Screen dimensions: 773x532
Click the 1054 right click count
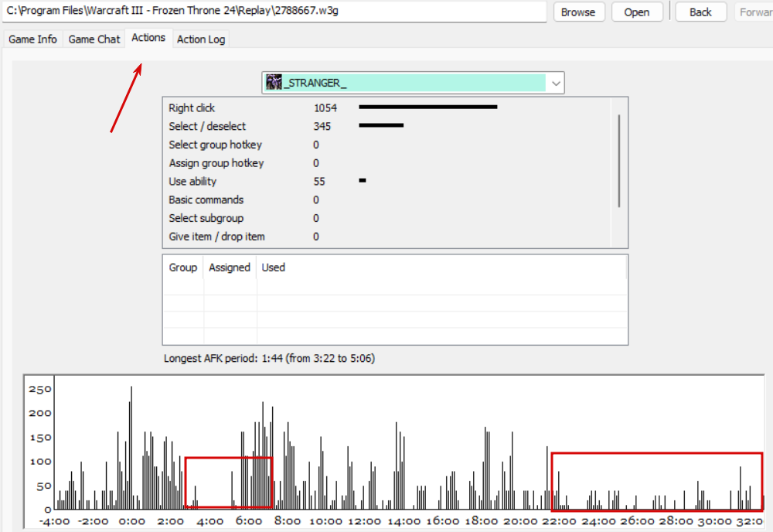325,108
